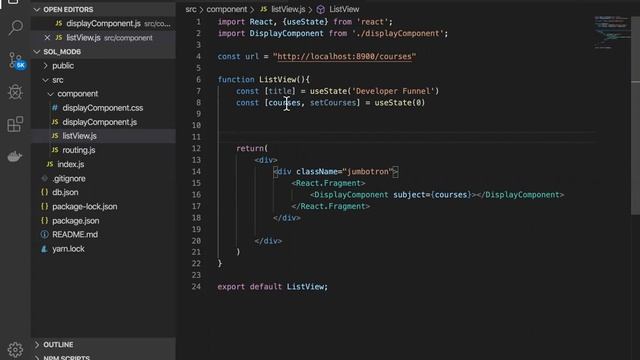Open the Run and Debug view
Viewport: 640px width, 360px height.
pyautogui.click(x=15, y=92)
